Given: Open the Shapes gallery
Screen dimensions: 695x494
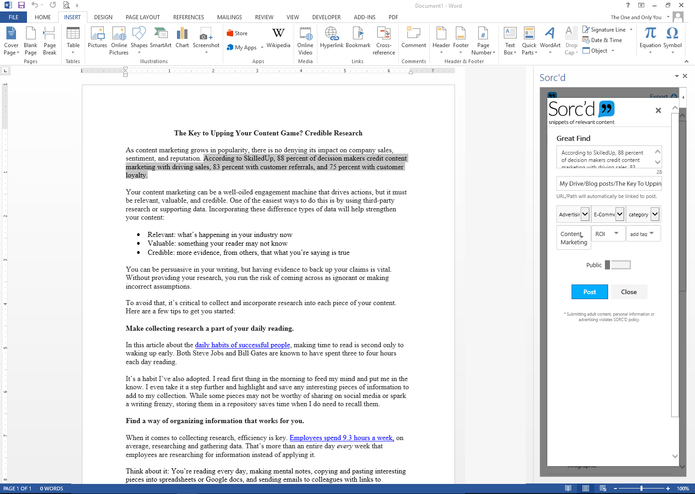Looking at the screenshot, I should click(139, 38).
